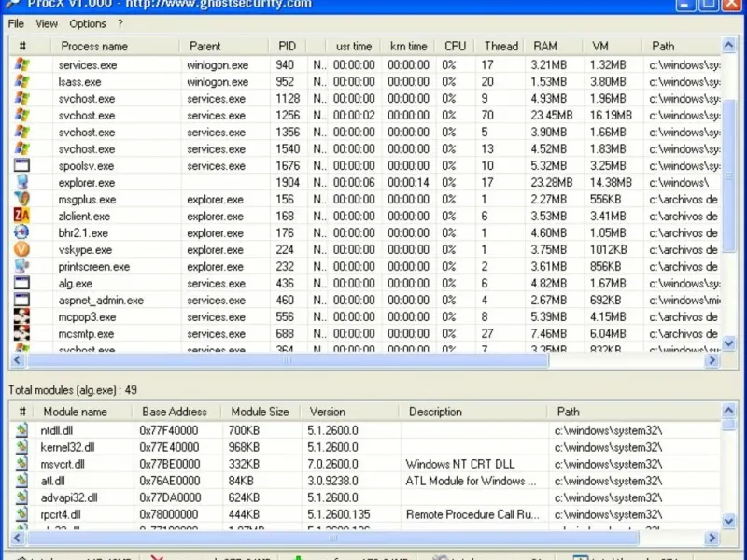Image resolution: width=747 pixels, height=560 pixels.
Task: Click the mcsmtp.exe icon
Action: click(x=21, y=333)
